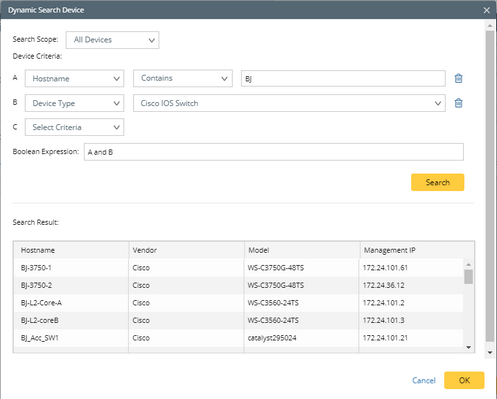Sort results by Management IP column header
Image resolution: width=497 pixels, height=399 pixels.
(x=417, y=250)
